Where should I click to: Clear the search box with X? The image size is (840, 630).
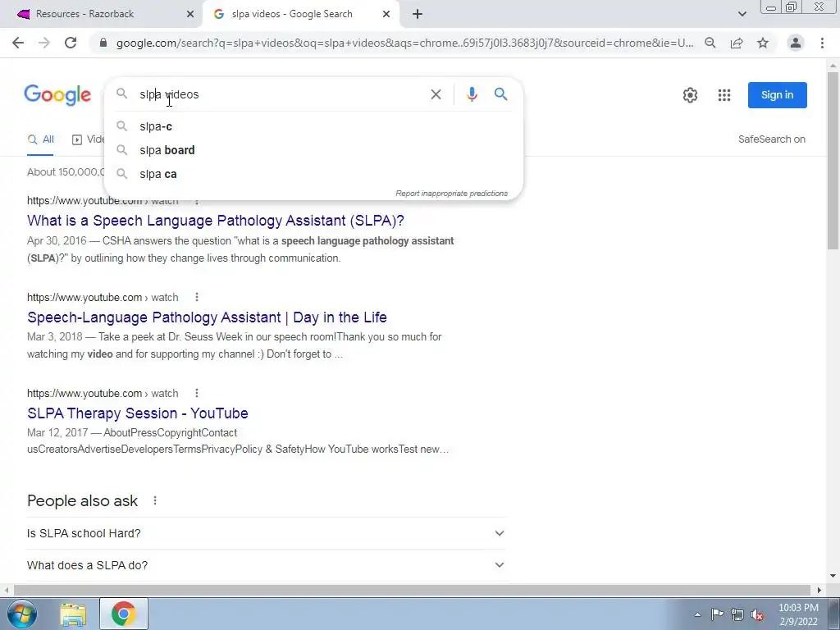tap(436, 95)
